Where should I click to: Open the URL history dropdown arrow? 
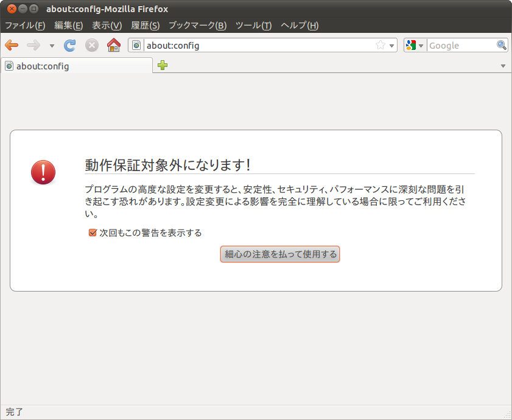coord(392,46)
